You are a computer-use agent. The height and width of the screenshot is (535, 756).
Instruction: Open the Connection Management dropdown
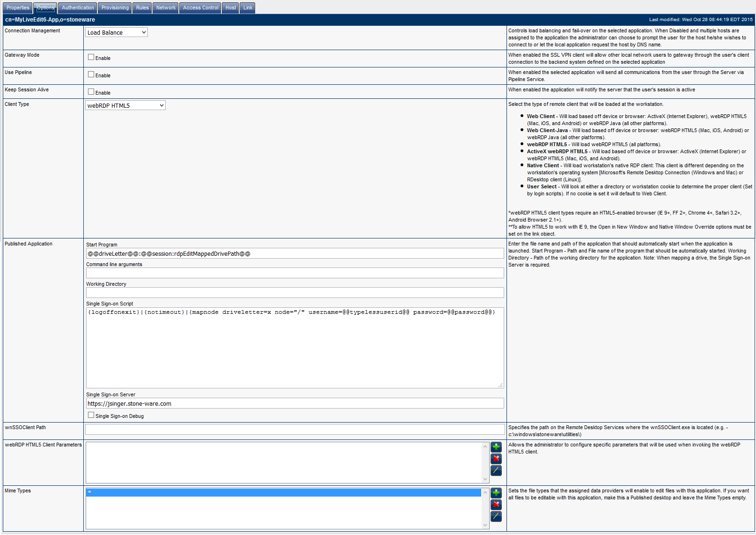pos(117,32)
